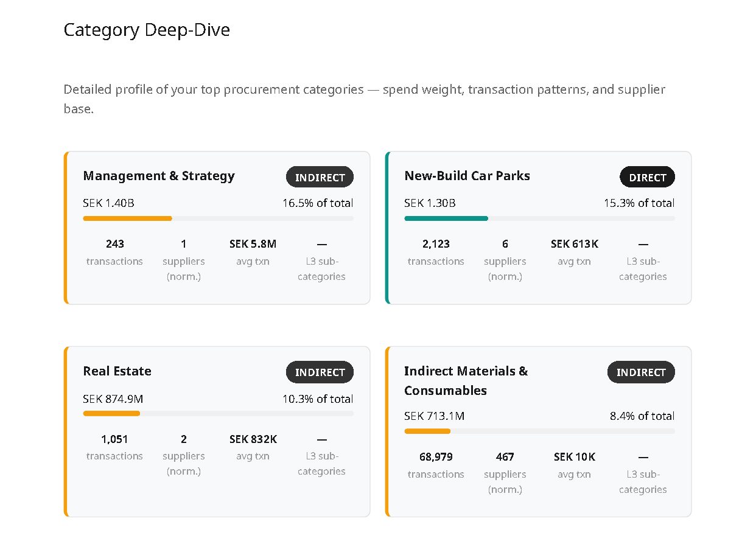The width and height of the screenshot is (756, 544).
Task: Open the Management & Strategy card title
Action: 159,176
